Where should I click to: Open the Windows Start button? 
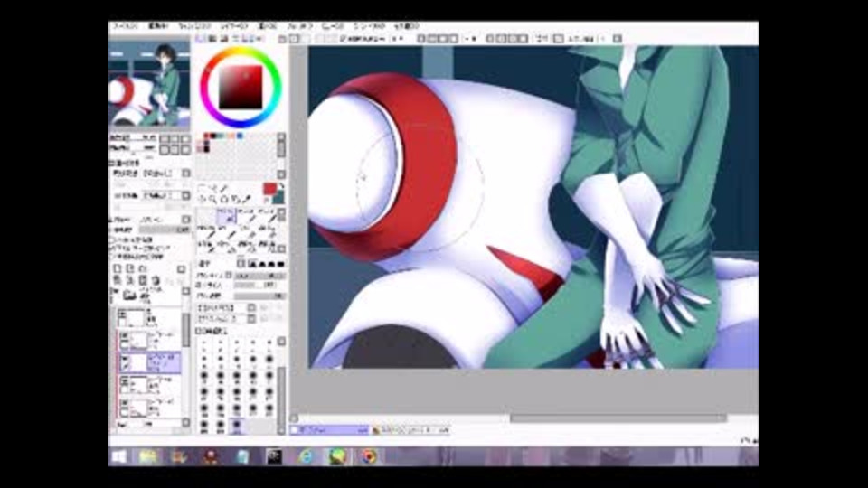[119, 456]
